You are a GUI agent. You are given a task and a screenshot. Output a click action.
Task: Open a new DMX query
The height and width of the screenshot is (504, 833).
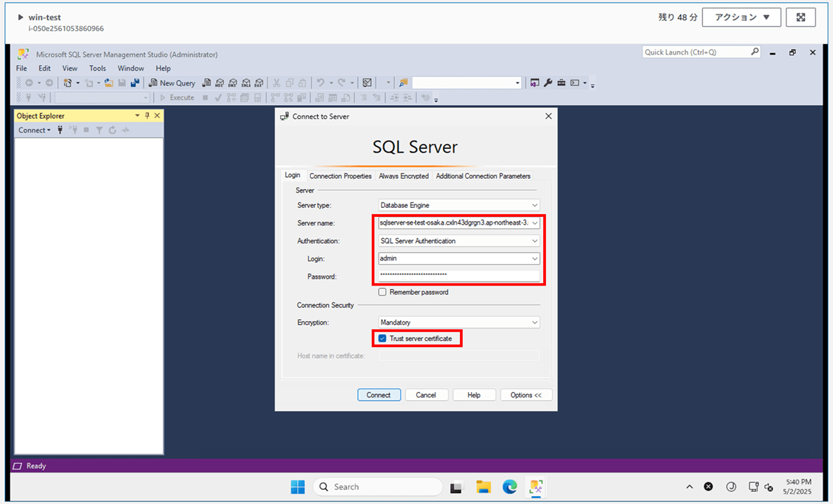tap(232, 83)
